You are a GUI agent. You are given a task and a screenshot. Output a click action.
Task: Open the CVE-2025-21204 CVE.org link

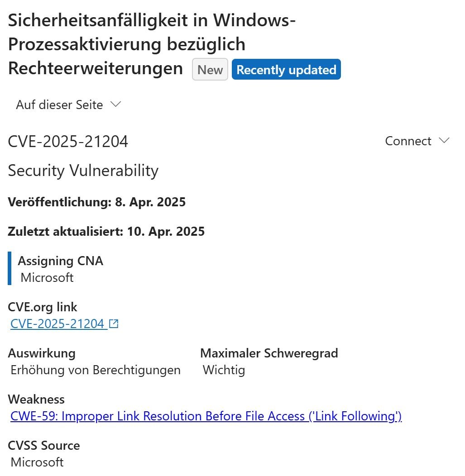pyautogui.click(x=58, y=324)
